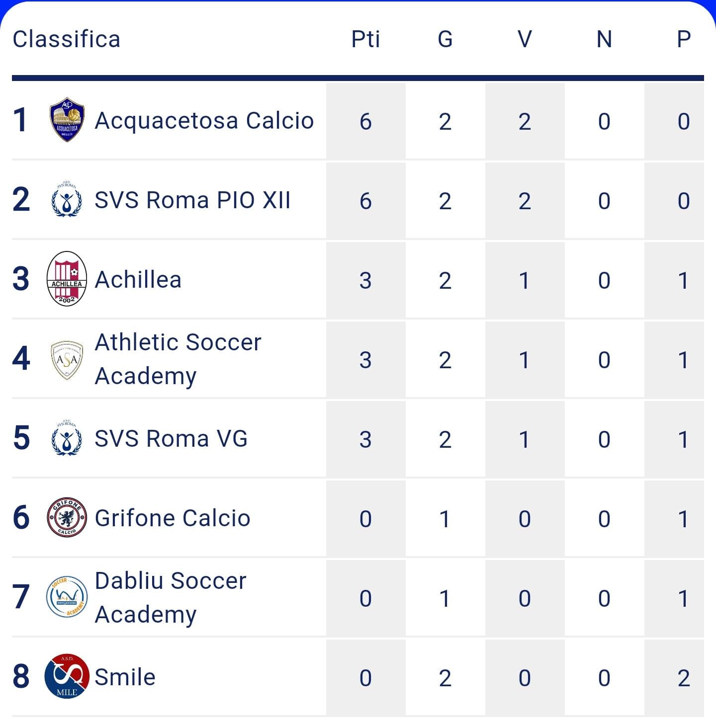Open the Grifone Calcio round badge
The image size is (716, 728).
(67, 517)
